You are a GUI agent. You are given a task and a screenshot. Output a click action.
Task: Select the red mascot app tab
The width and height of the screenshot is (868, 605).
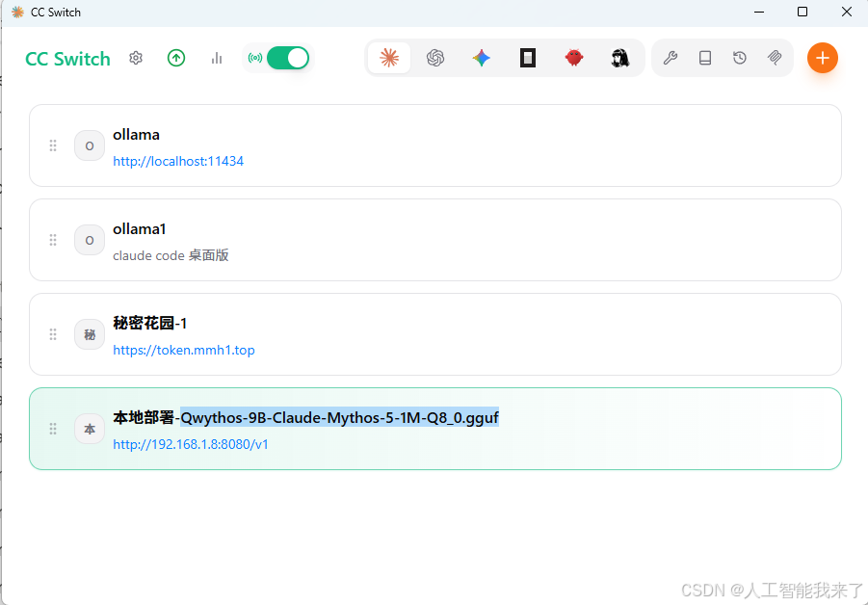pyautogui.click(x=574, y=58)
